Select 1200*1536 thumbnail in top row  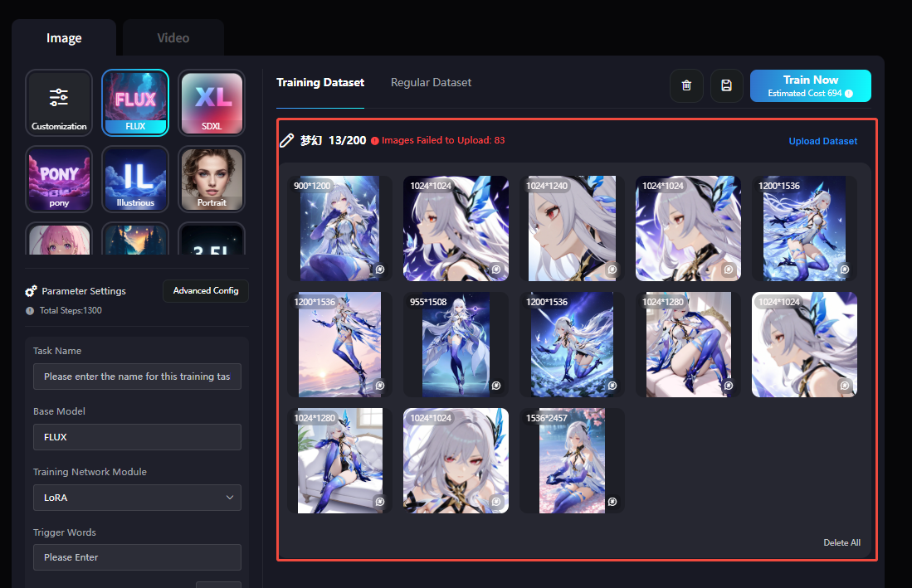point(804,228)
